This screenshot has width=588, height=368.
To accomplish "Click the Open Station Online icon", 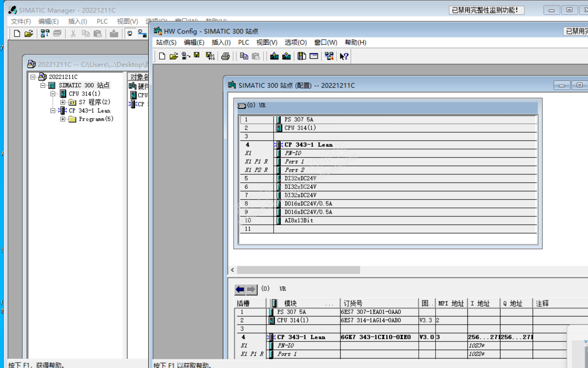I will tap(186, 56).
